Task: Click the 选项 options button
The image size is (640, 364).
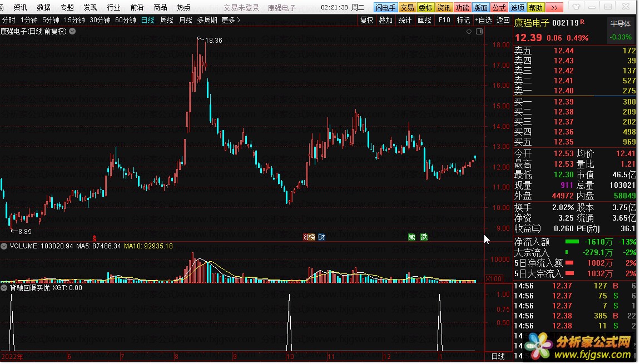Action: pyautogui.click(x=517, y=8)
